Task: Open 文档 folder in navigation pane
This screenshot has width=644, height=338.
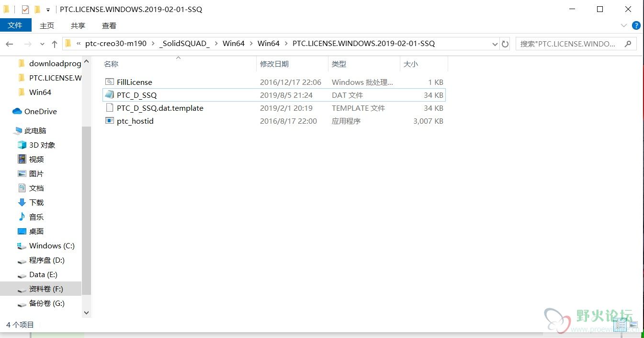Action: tap(36, 188)
